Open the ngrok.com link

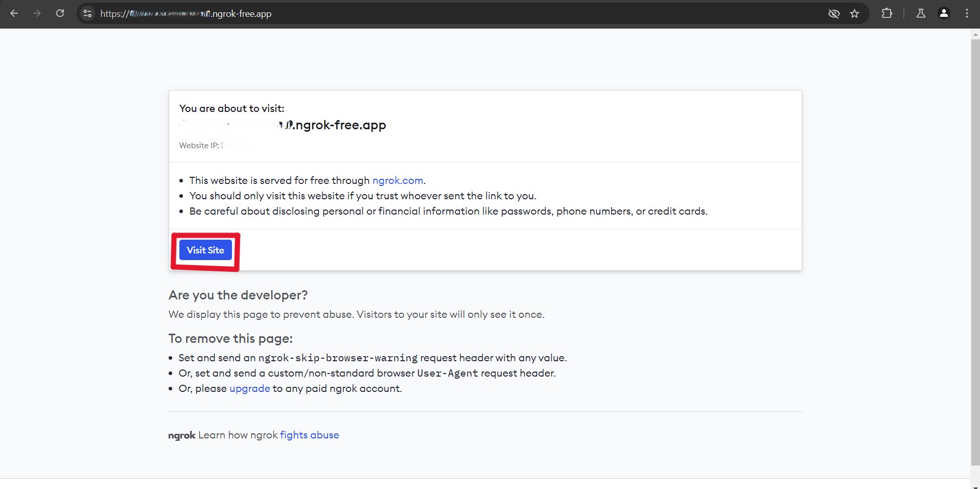point(398,180)
